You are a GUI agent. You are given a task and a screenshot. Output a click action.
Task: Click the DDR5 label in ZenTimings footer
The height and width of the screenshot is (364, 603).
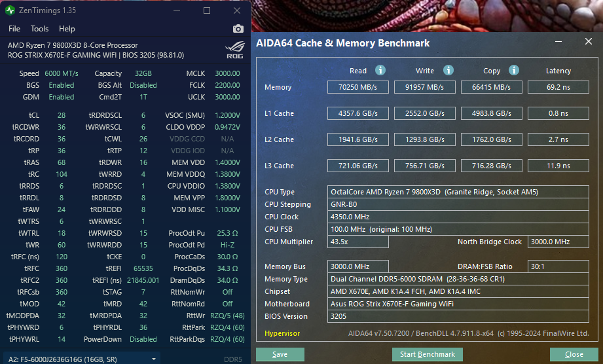click(x=233, y=359)
